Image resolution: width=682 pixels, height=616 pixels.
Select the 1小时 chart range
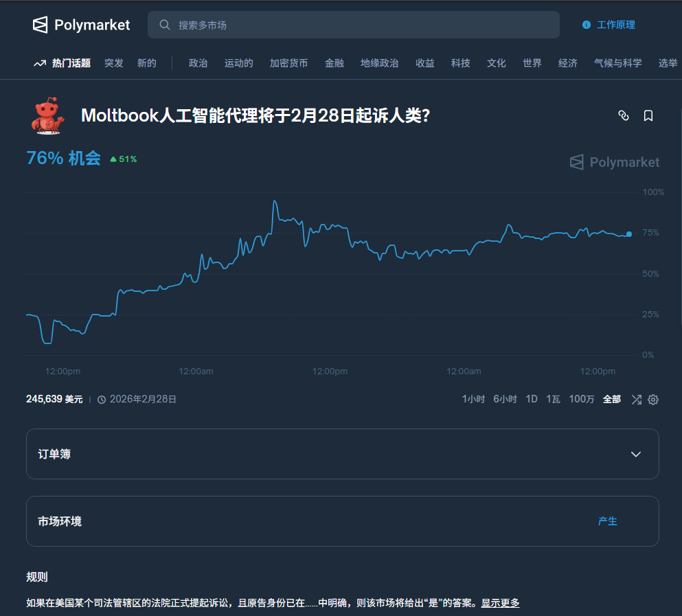(x=473, y=400)
